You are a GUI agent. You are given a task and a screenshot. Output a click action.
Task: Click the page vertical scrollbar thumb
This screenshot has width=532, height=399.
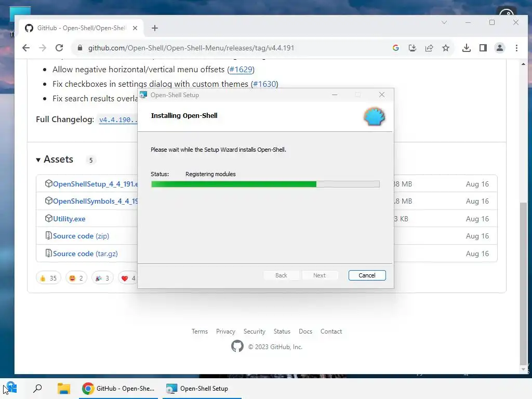click(524, 283)
